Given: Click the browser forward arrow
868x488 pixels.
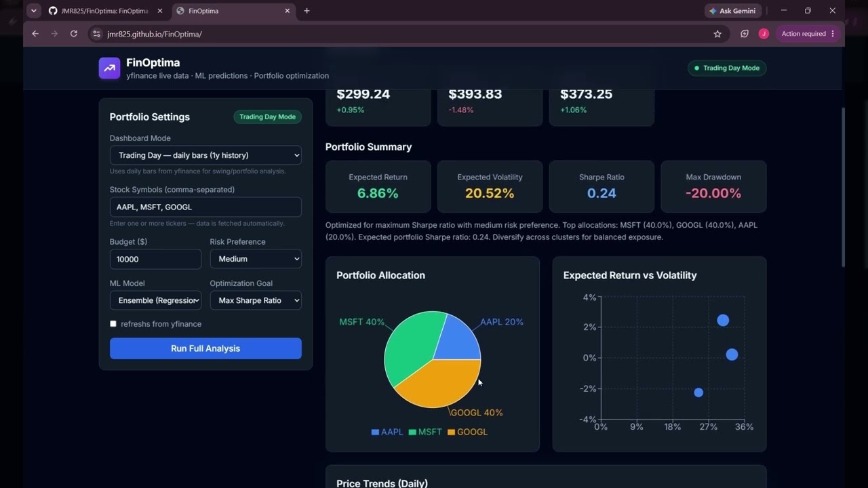Looking at the screenshot, I should coord(54,34).
